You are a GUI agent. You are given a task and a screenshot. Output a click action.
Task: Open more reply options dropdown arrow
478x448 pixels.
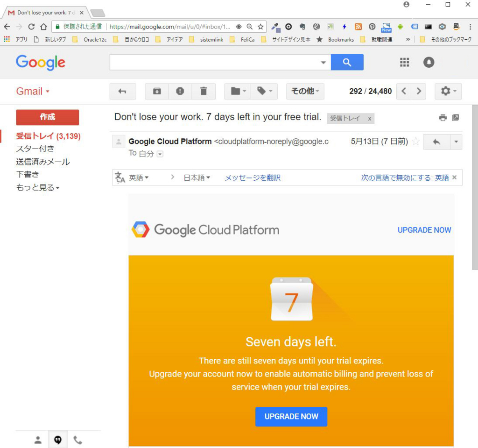(456, 142)
